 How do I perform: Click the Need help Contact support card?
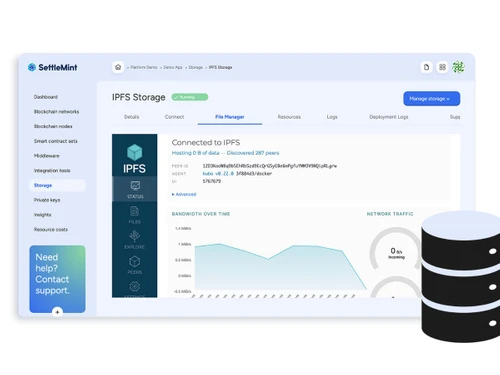(57, 279)
